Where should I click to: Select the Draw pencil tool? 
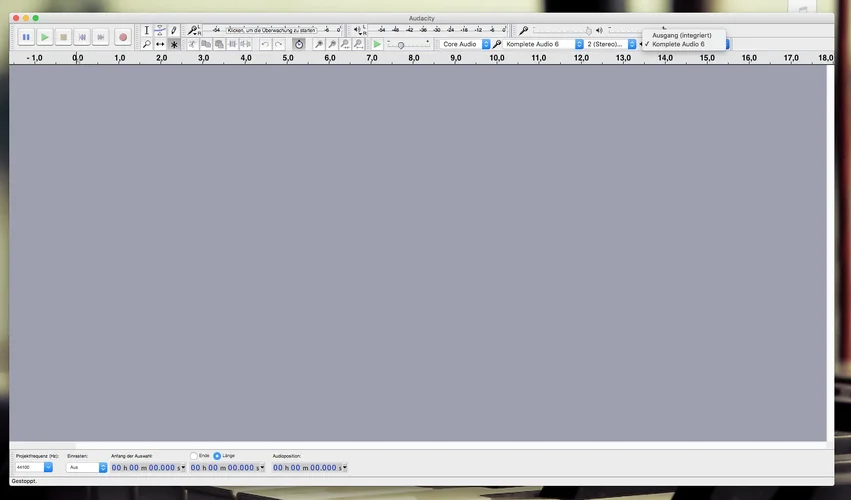[174, 30]
